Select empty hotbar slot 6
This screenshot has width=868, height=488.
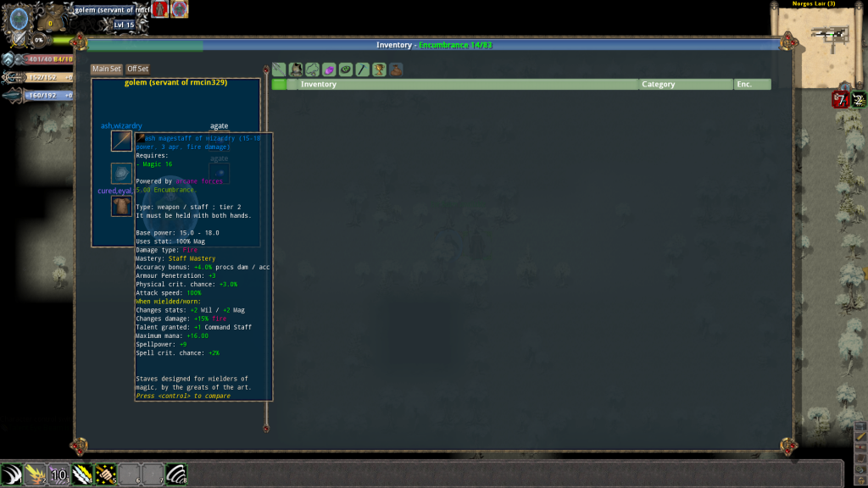(129, 474)
